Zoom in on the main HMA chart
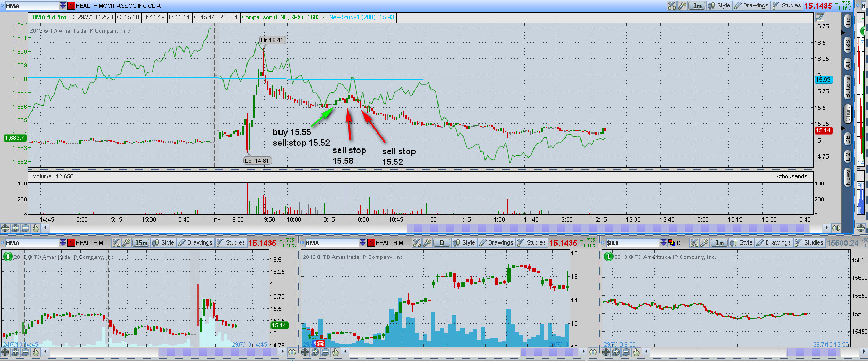The height and width of the screenshot is (361, 868). tap(15, 228)
